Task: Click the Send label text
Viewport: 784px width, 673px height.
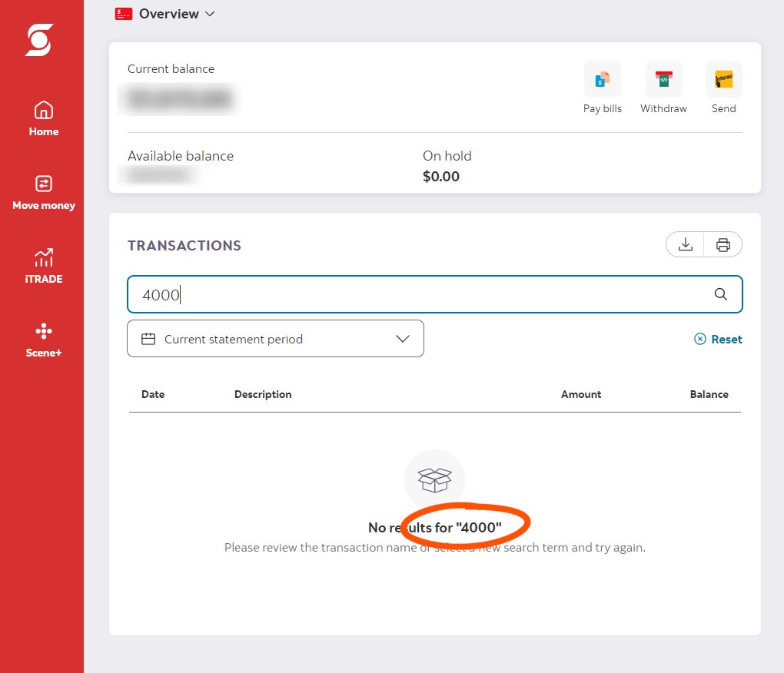Action: [x=723, y=108]
